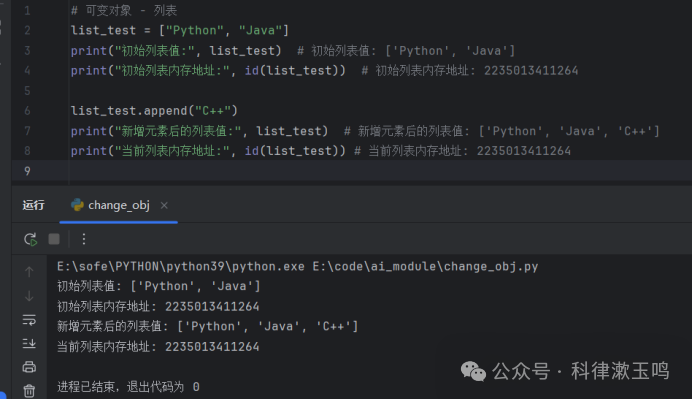
Task: Select line number 6 in the gutter
Action: [27, 110]
